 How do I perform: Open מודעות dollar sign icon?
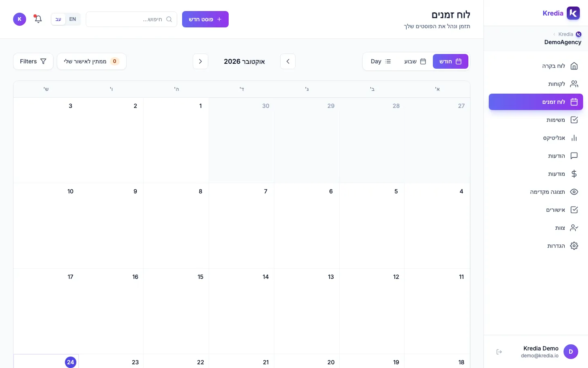click(574, 174)
